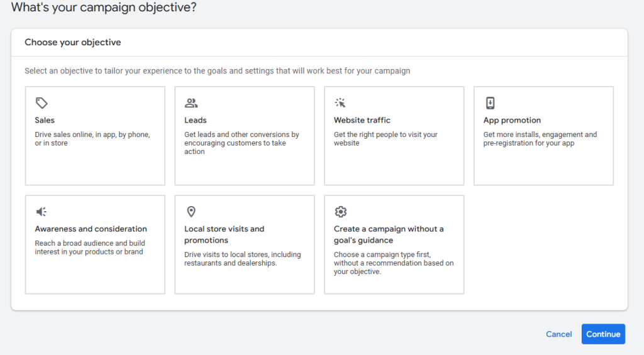Click the Sales title text
This screenshot has width=644, height=355.
(x=45, y=120)
